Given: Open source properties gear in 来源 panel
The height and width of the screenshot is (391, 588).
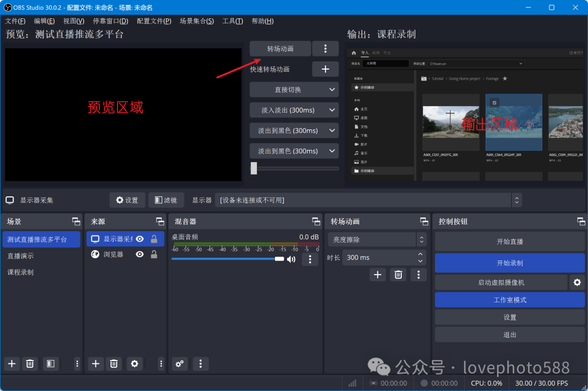Looking at the screenshot, I should click(x=135, y=364).
